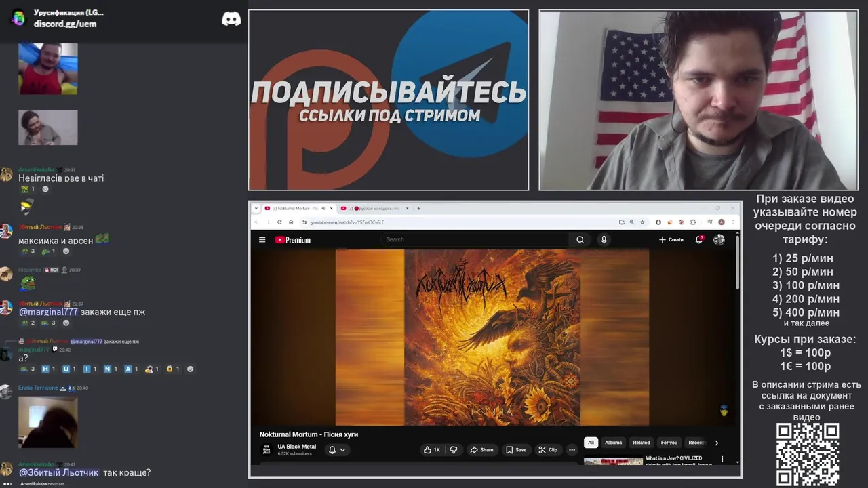Click the Clip button
The height and width of the screenshot is (488, 868).
click(x=548, y=449)
